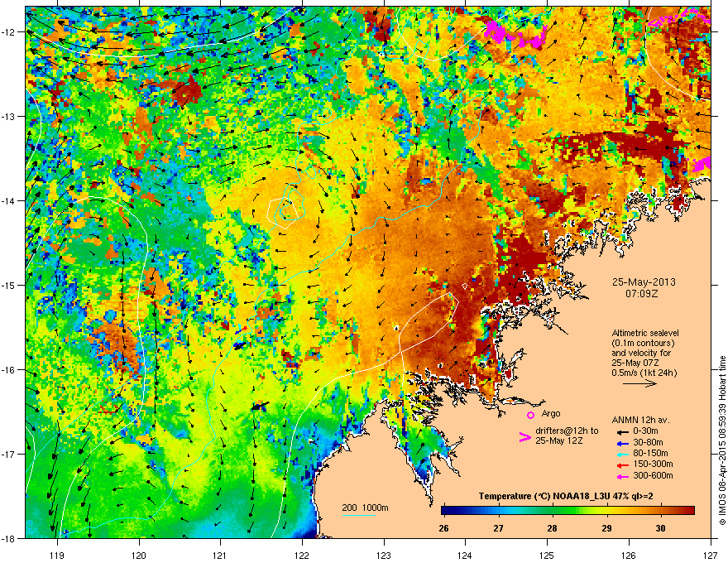
Task: Click the red and blue mooring arrows near 121.3, -15.5
Action: tap(241, 330)
